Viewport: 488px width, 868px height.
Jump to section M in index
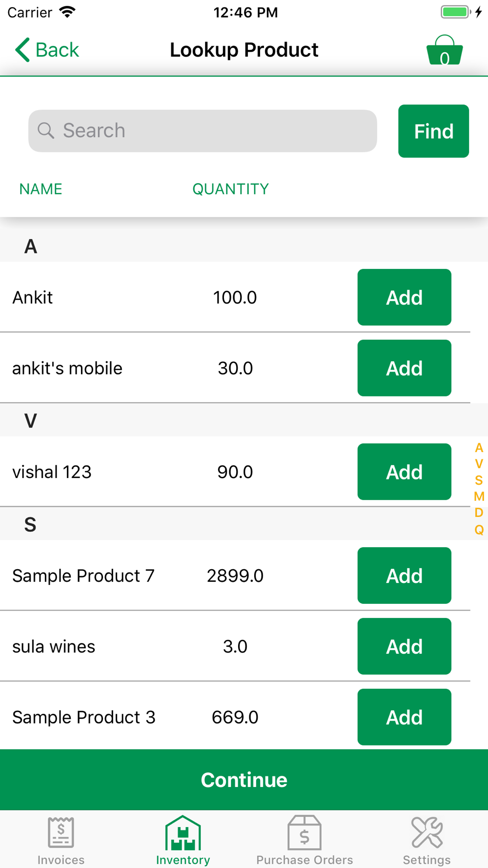click(x=479, y=496)
